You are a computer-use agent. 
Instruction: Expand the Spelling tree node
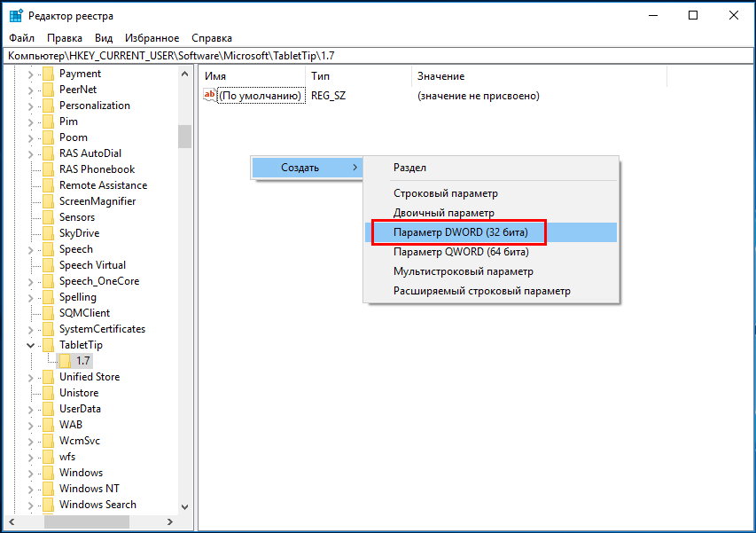pyautogui.click(x=30, y=298)
